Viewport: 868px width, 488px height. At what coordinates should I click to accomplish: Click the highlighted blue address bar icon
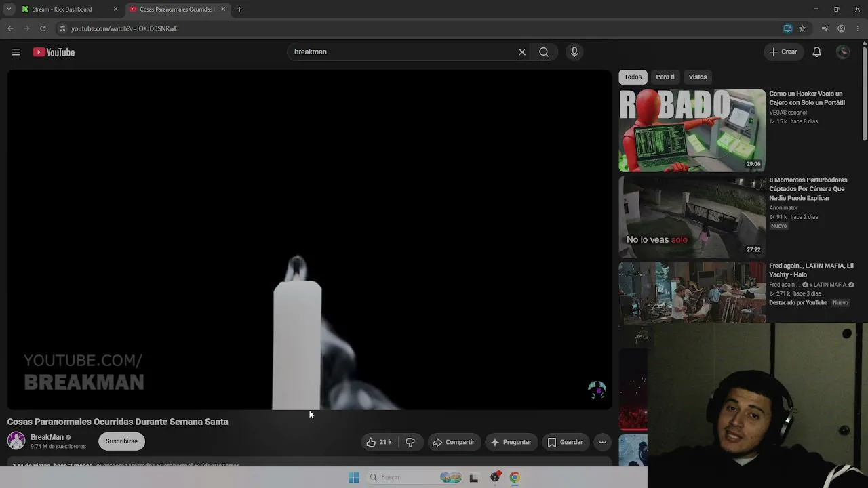[787, 28]
